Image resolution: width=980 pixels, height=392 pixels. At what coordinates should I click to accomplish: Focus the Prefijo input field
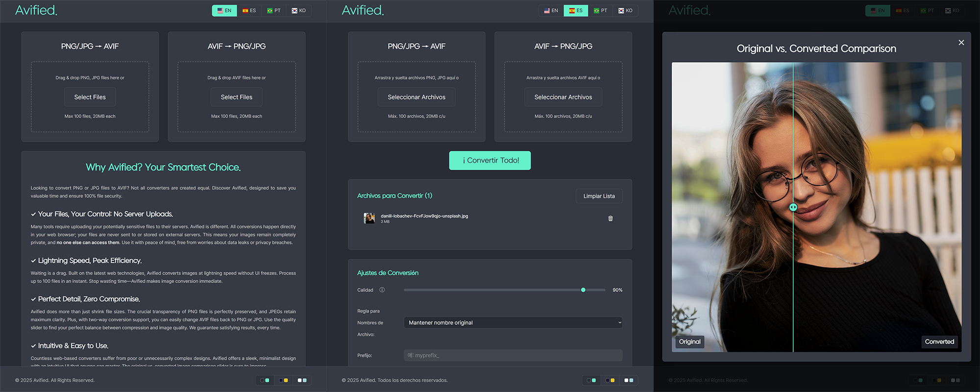click(x=513, y=355)
